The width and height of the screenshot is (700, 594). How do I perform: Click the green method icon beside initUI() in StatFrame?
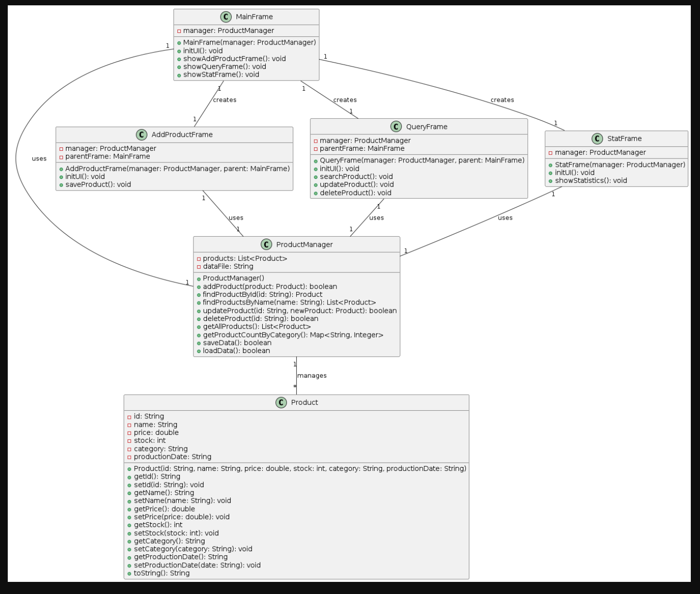(x=551, y=173)
